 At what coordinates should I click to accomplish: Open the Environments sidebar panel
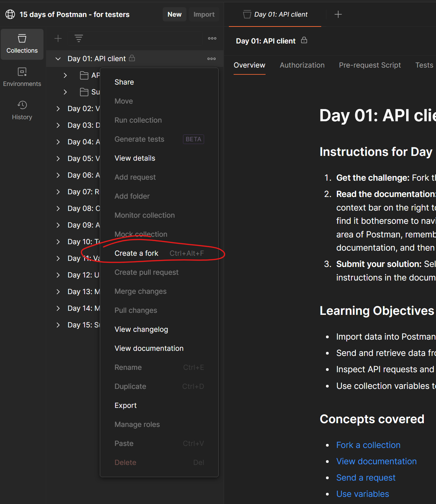(x=22, y=77)
